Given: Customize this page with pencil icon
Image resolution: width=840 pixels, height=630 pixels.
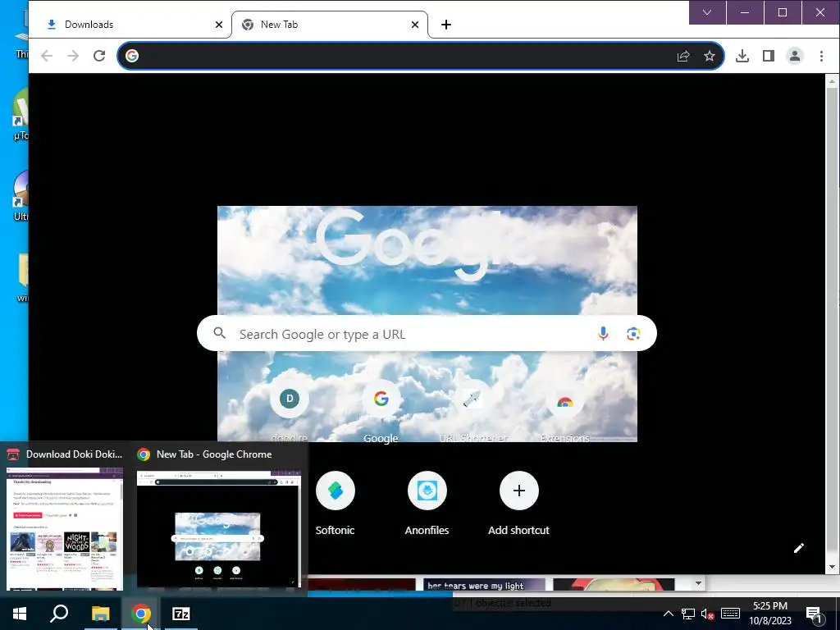Looking at the screenshot, I should coord(799,548).
